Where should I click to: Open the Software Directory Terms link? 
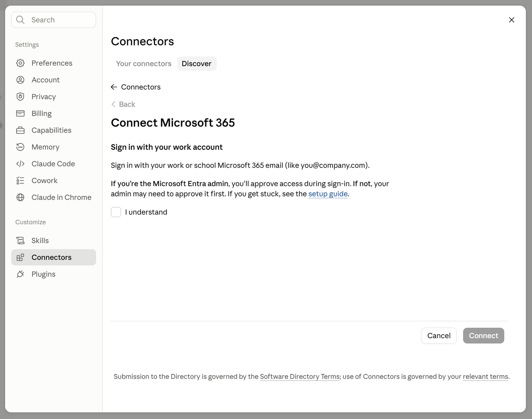(300, 377)
